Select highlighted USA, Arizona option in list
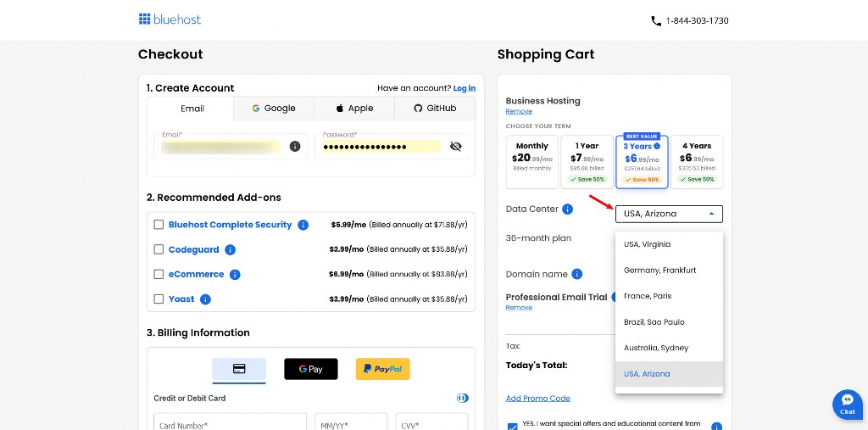868x430 pixels. (669, 374)
